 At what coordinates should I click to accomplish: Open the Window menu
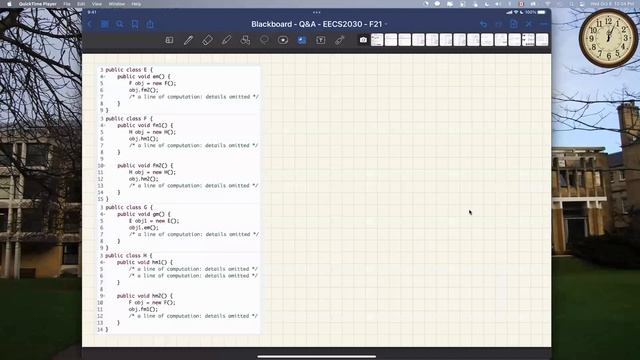coord(117,4)
